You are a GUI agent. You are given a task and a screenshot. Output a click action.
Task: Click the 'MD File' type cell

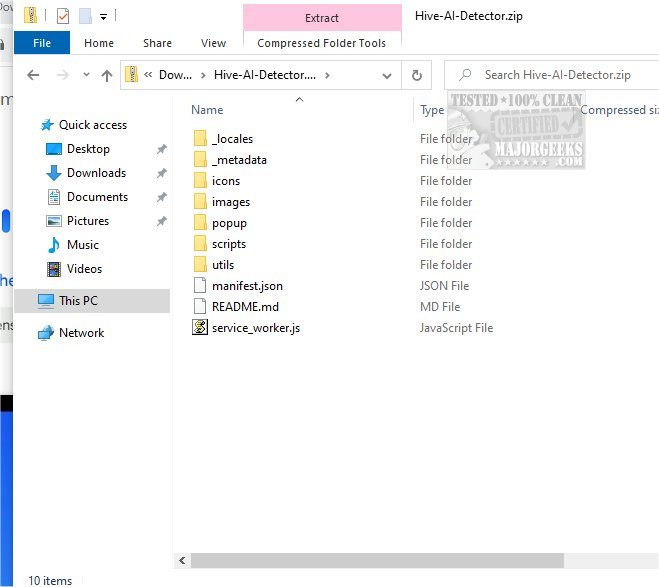pos(440,307)
